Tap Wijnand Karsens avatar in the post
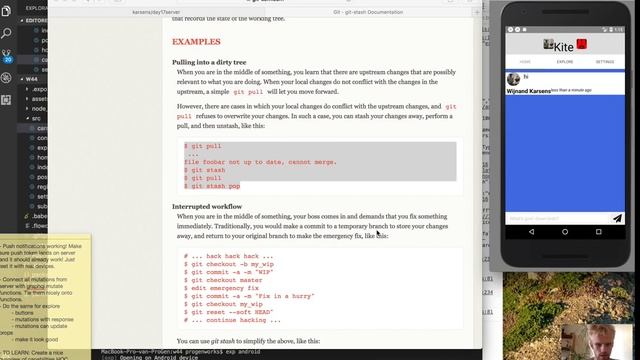 tap(513, 79)
